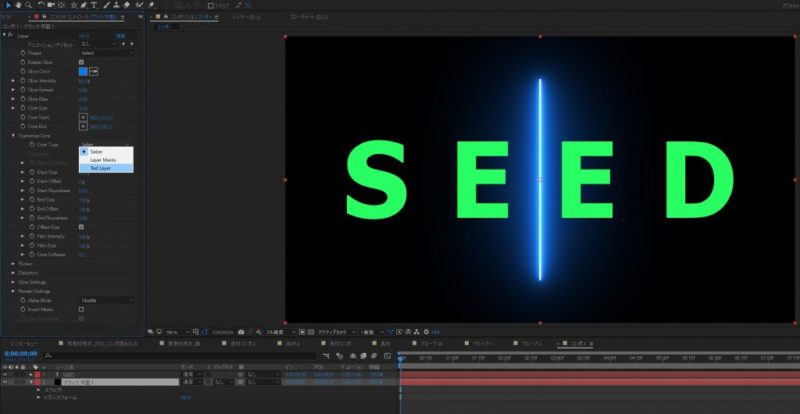This screenshot has height=414, width=800.
Task: Select the Zoom magnifier tool
Action: click(x=28, y=5)
